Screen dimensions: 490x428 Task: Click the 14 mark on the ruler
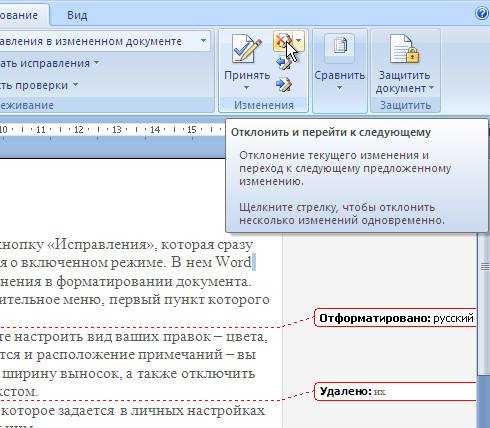[155, 130]
